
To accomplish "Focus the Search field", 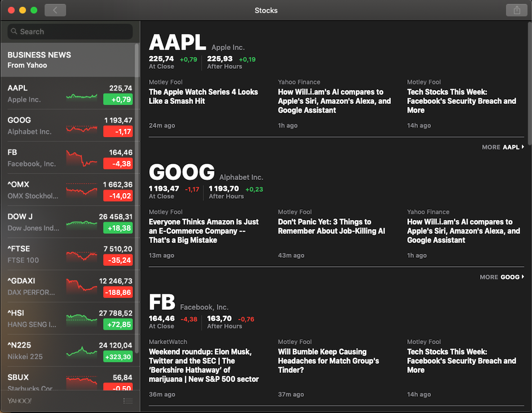I will pos(70,32).
